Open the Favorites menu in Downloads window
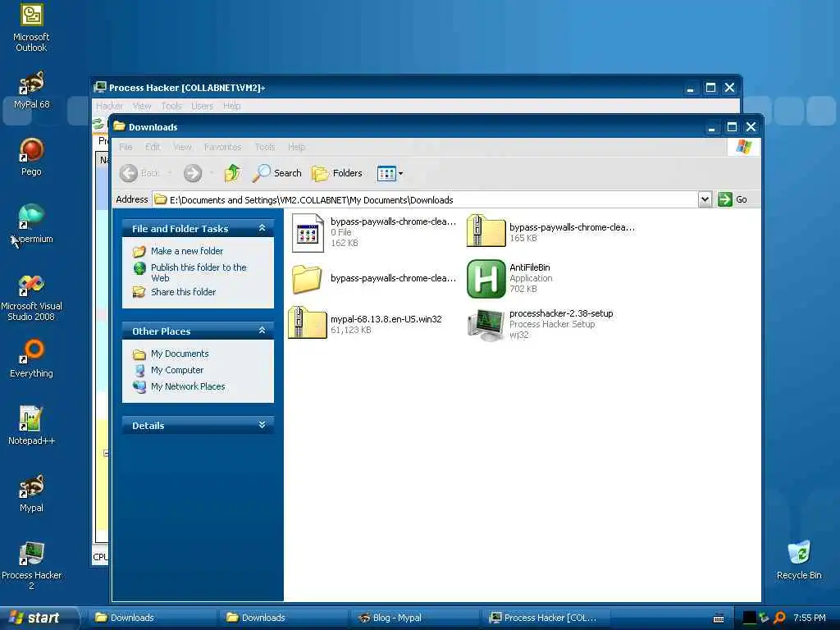Screen dimensions: 840x630 coord(223,147)
